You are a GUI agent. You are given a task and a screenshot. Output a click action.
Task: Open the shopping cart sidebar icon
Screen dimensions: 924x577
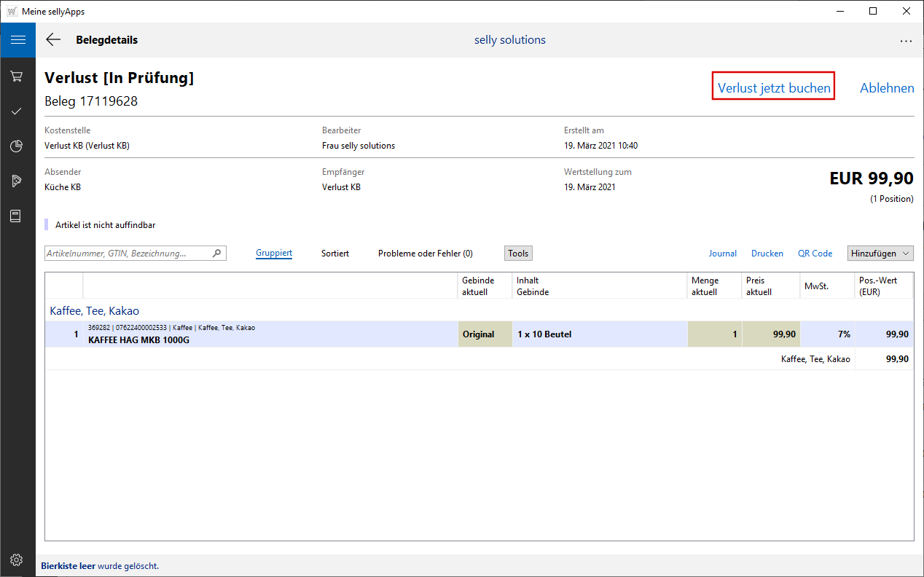click(17, 76)
